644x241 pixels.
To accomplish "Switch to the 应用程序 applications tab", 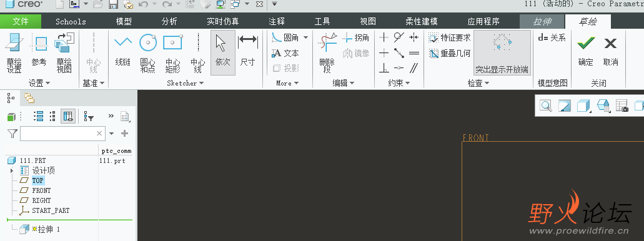I will [x=483, y=21].
